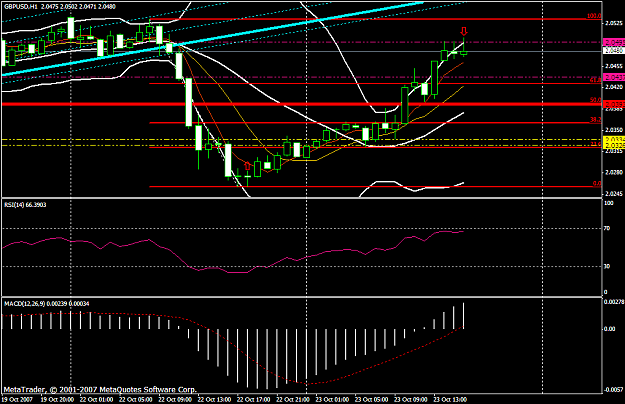Click the 22 Oct 05:00 time label
The height and width of the screenshot is (404, 625).
click(136, 399)
